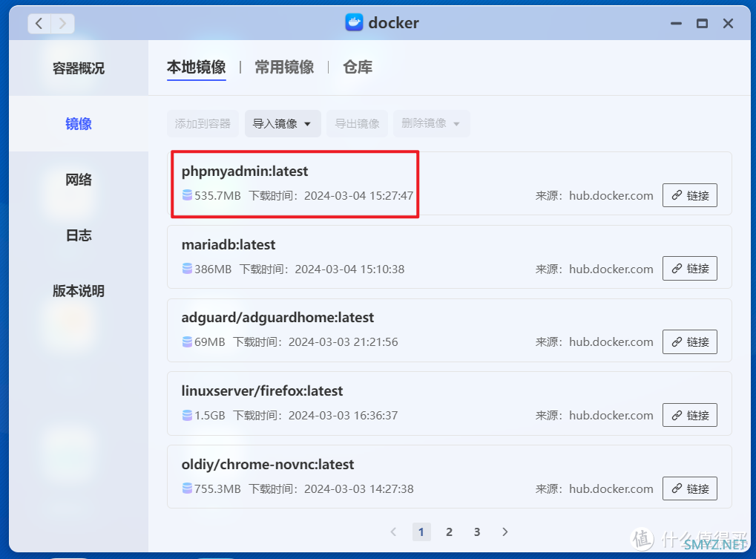Click the download time 2024-03-03 16:36:37
Image resolution: width=756 pixels, height=559 pixels.
[344, 415]
